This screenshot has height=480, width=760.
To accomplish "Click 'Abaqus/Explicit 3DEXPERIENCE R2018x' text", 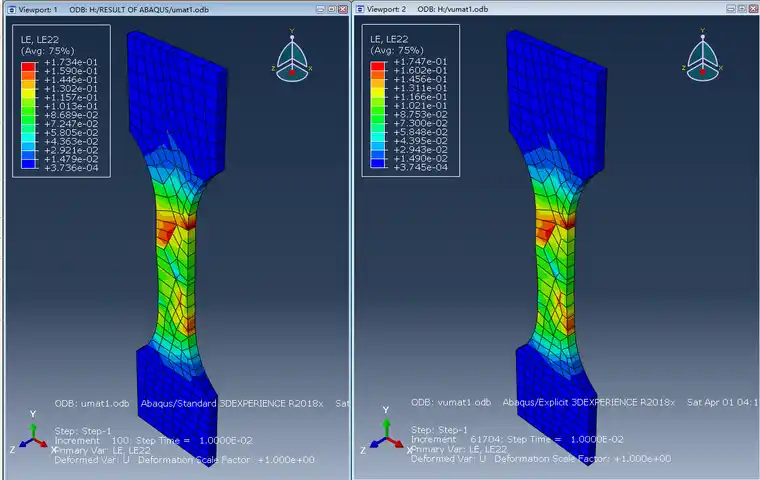I will pos(588,402).
